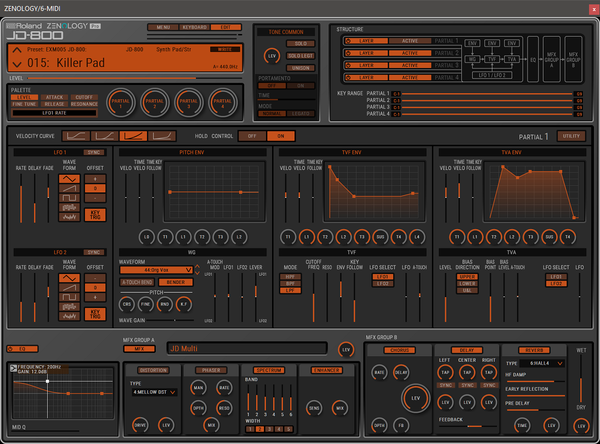
Task: Select the third velocity curve icon
Action: (x=133, y=136)
